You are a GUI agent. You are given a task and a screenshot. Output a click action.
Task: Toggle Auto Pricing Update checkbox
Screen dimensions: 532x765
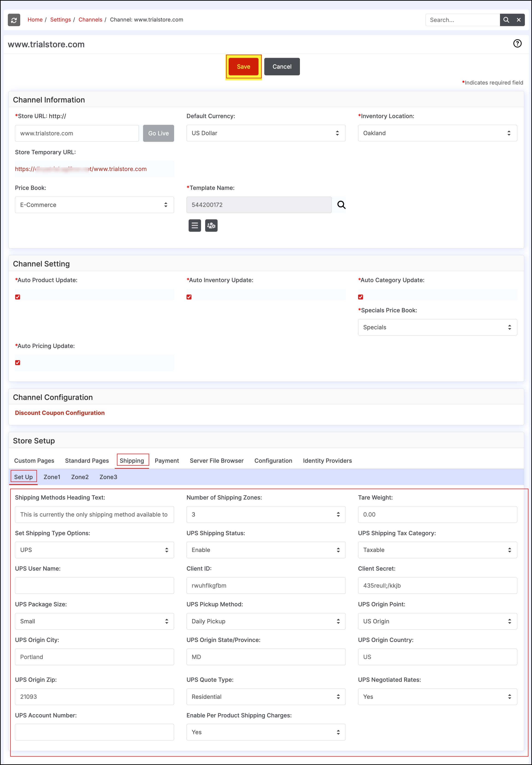(x=18, y=362)
